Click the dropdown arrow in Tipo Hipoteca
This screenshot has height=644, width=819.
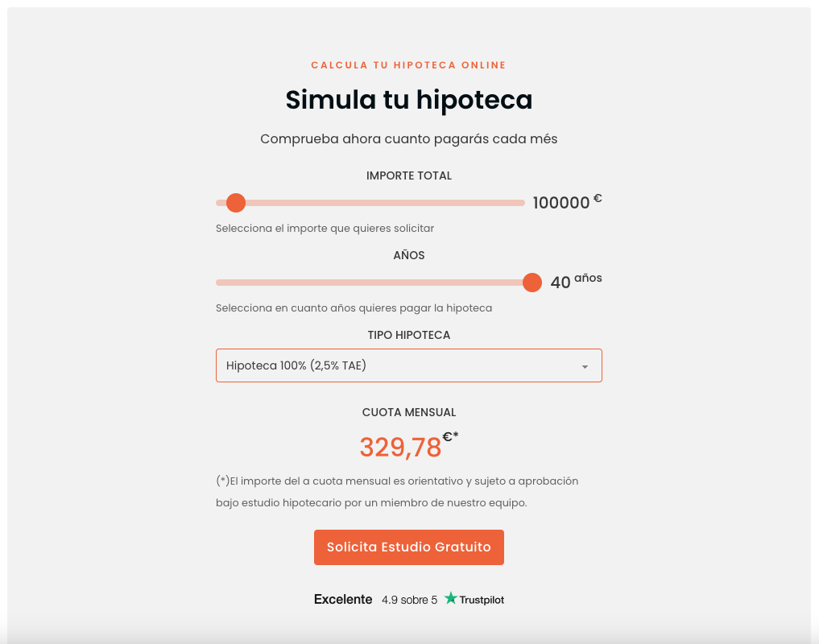pos(585,367)
